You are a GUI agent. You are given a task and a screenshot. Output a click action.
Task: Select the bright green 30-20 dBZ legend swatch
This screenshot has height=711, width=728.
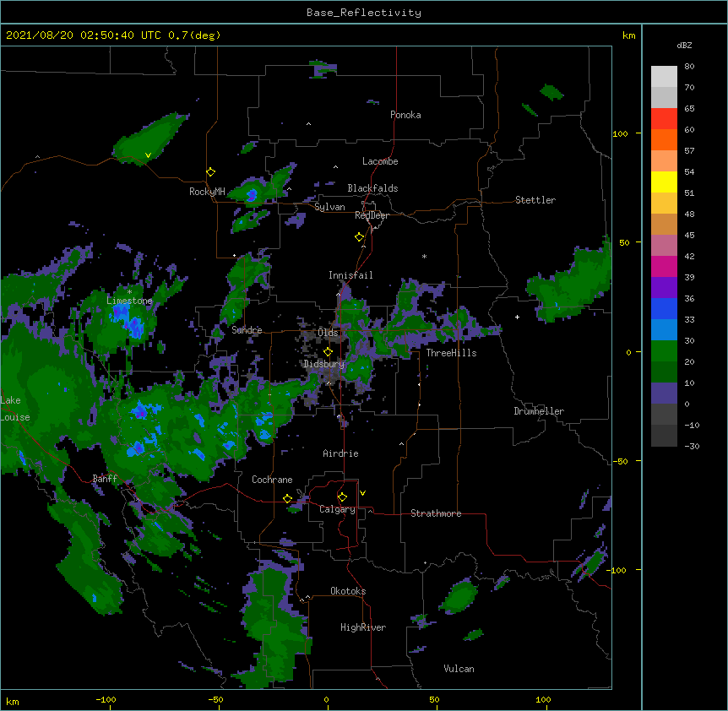(664, 351)
